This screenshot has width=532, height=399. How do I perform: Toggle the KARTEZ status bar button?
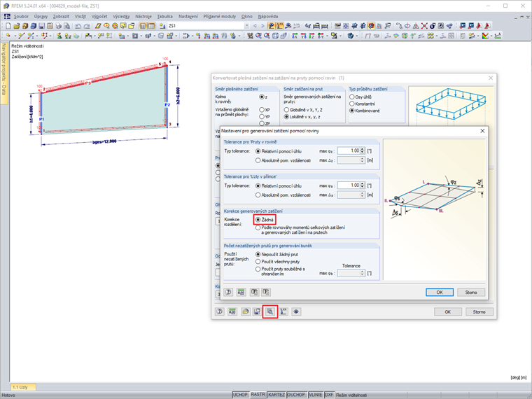tap(276, 395)
